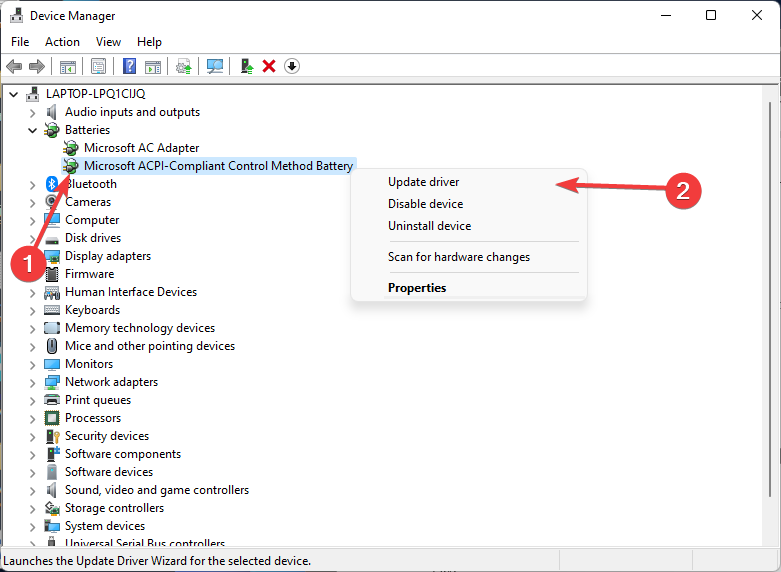Screen dimensions: 781x572
Task: Click the Update device driver toolbar icon
Action: (184, 66)
